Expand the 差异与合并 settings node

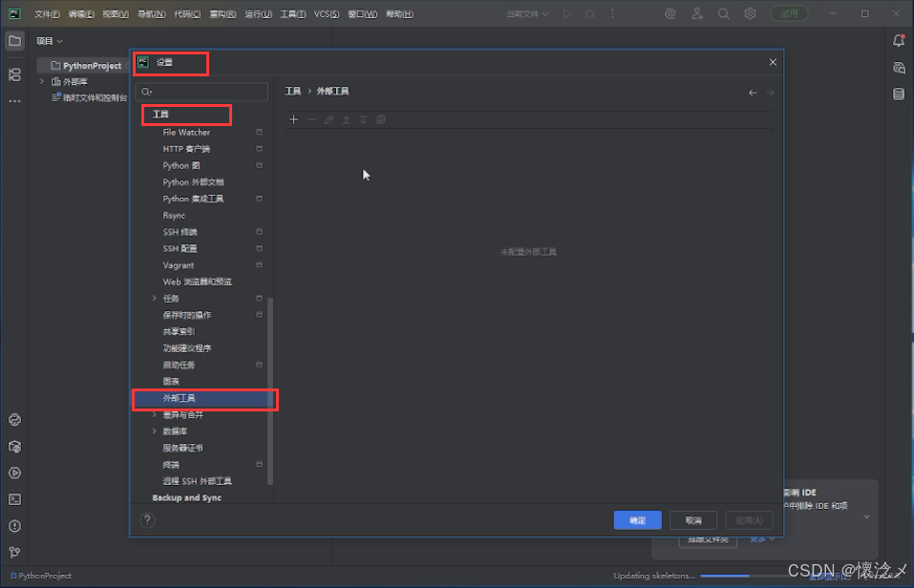click(x=155, y=415)
